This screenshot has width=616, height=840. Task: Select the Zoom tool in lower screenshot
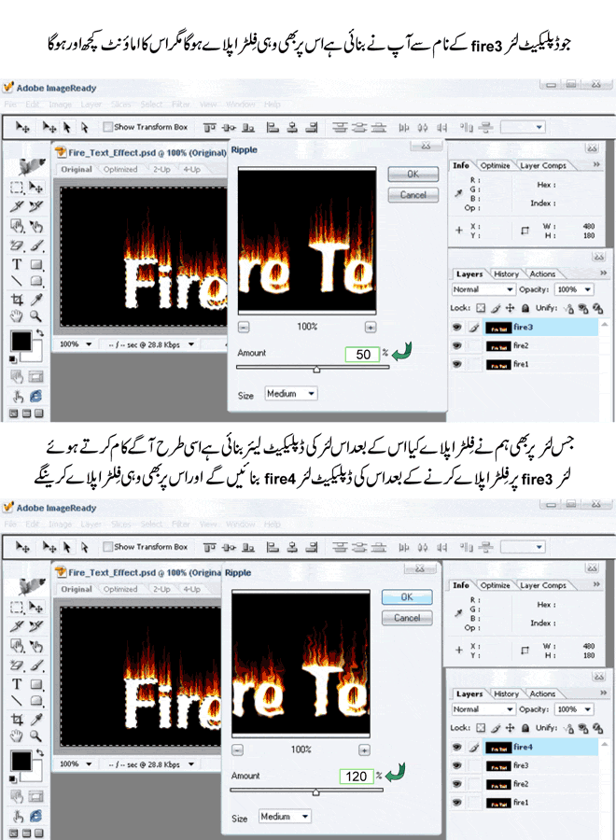35,736
